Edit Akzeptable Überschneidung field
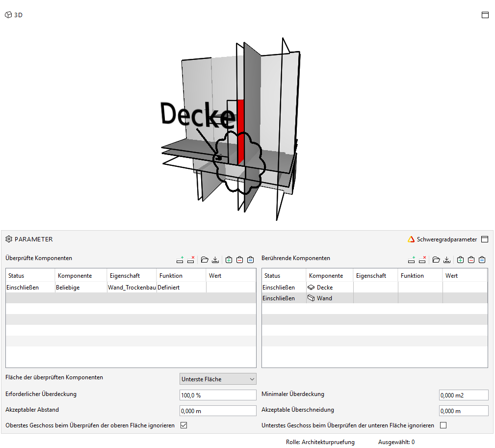Viewport: 495px width, 448px height. pos(464,411)
